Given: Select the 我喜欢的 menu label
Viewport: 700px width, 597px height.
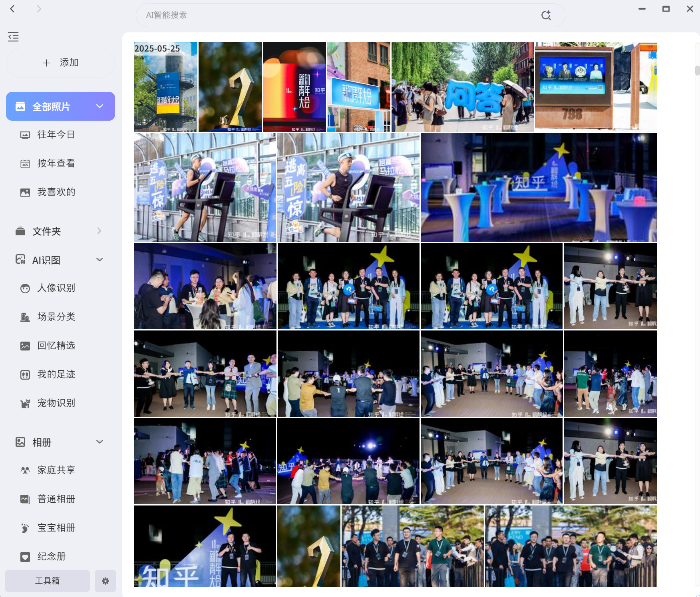Looking at the screenshot, I should 56,192.
